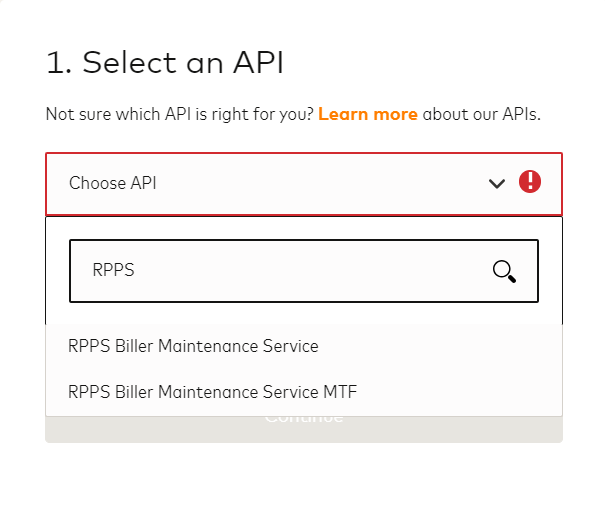Click the word 'MTF' in second result
The height and width of the screenshot is (507, 605).
tap(340, 391)
